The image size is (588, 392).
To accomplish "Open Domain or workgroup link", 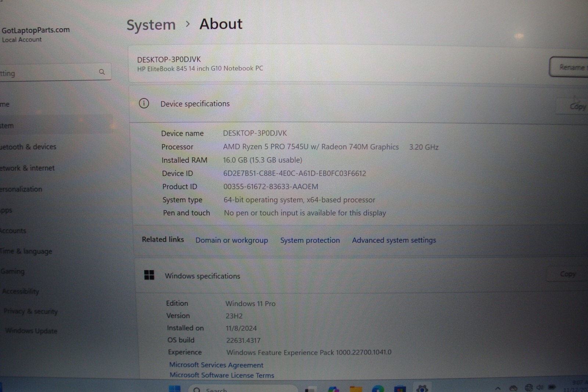I will (232, 240).
